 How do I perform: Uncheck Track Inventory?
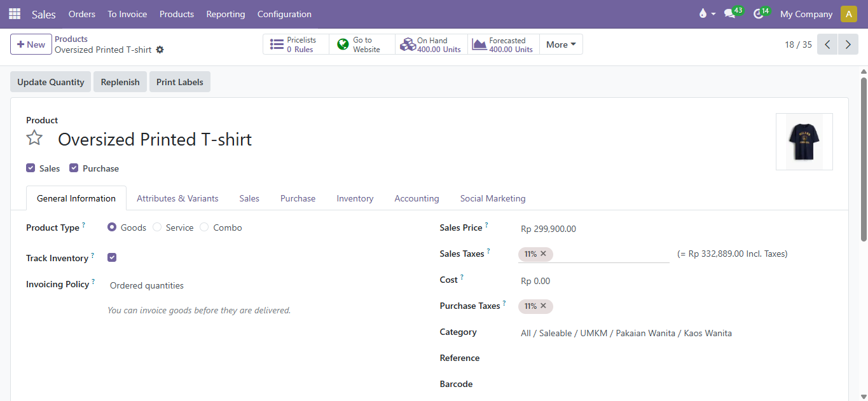click(112, 257)
